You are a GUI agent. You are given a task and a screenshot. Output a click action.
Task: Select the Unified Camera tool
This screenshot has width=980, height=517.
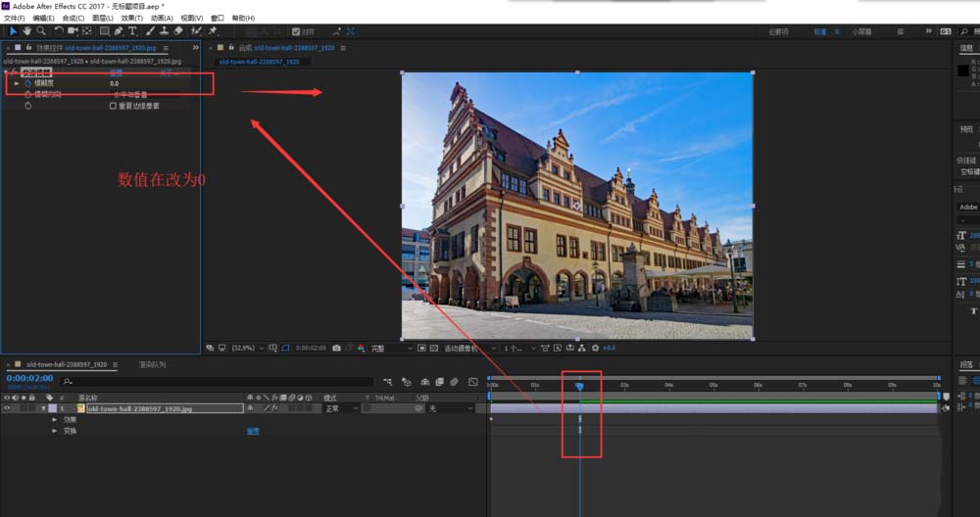pos(73,31)
